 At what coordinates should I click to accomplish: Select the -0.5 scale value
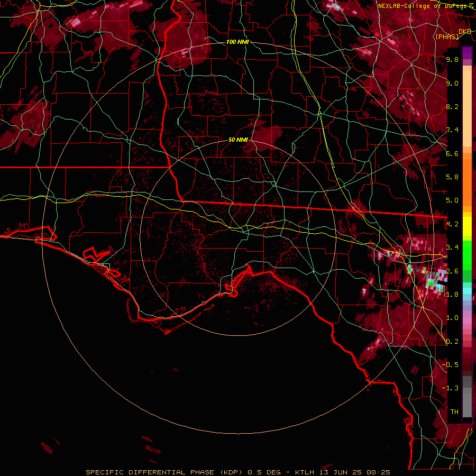[450, 365]
